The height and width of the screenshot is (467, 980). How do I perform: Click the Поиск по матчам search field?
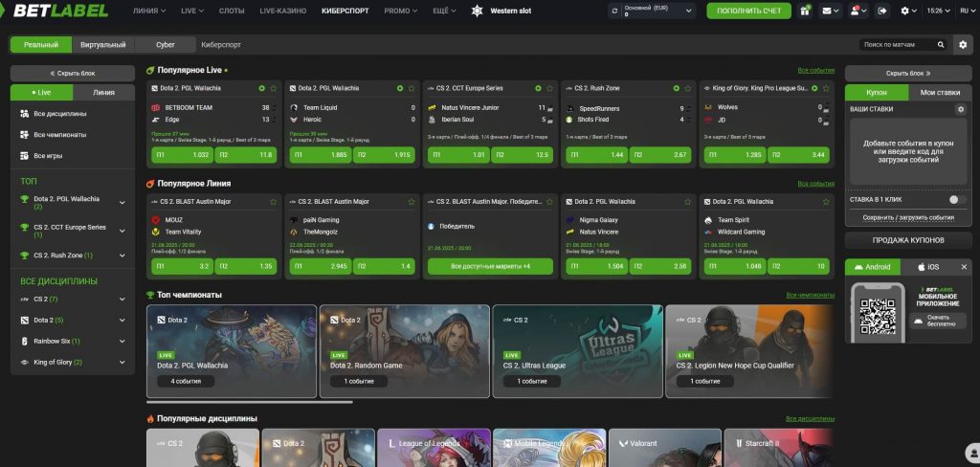(898, 45)
